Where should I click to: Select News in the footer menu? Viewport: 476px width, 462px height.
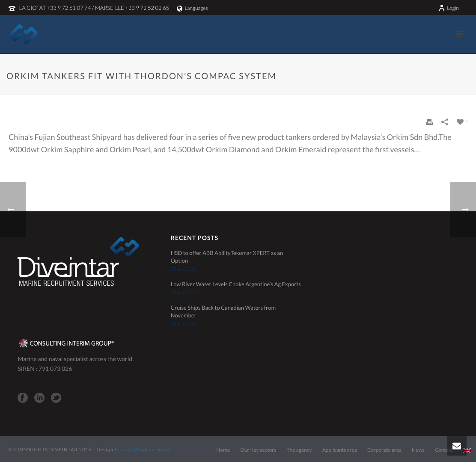418,450
